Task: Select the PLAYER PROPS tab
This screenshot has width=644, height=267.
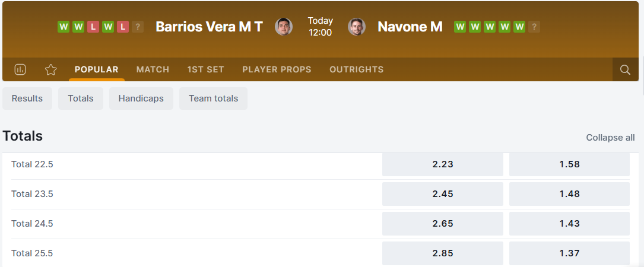Action: point(277,69)
